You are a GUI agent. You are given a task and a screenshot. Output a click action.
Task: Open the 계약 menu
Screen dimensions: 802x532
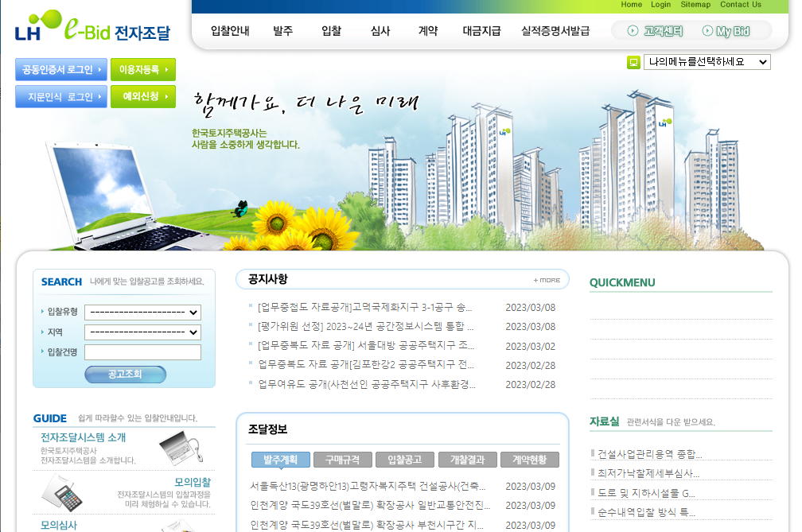[x=428, y=31]
